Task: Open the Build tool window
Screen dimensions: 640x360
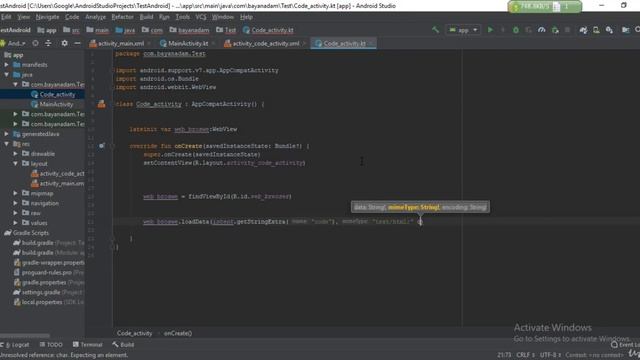Action: pos(123,344)
